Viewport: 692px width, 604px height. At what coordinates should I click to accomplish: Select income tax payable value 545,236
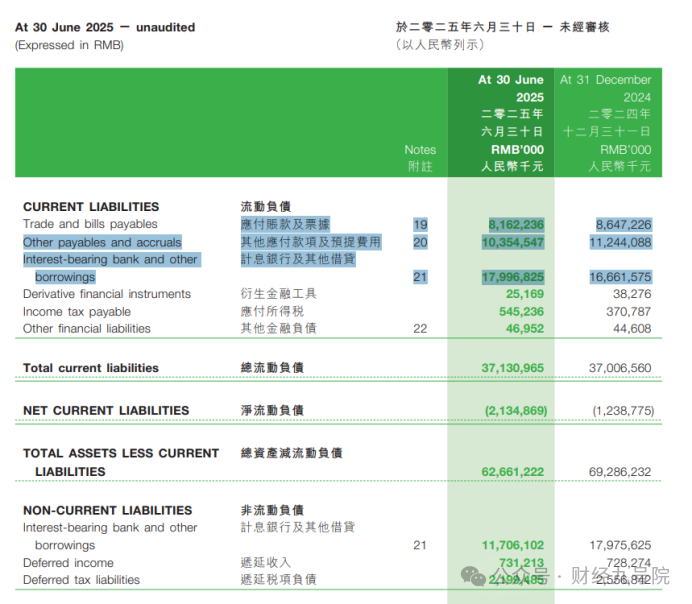pyautogui.click(x=521, y=311)
